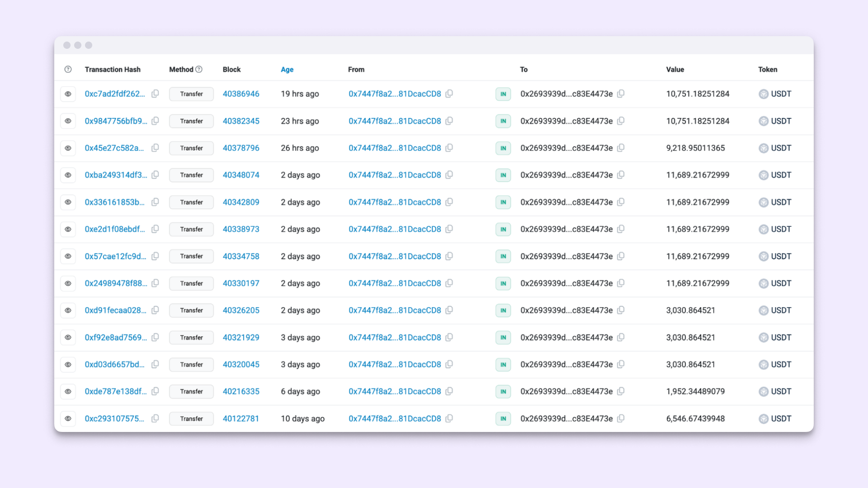Open block link 40386946
The image size is (868, 488).
coord(241,94)
